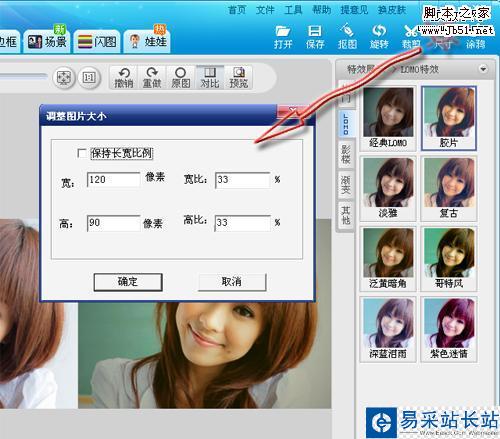Click the 旋转 rotate icon

tap(379, 31)
